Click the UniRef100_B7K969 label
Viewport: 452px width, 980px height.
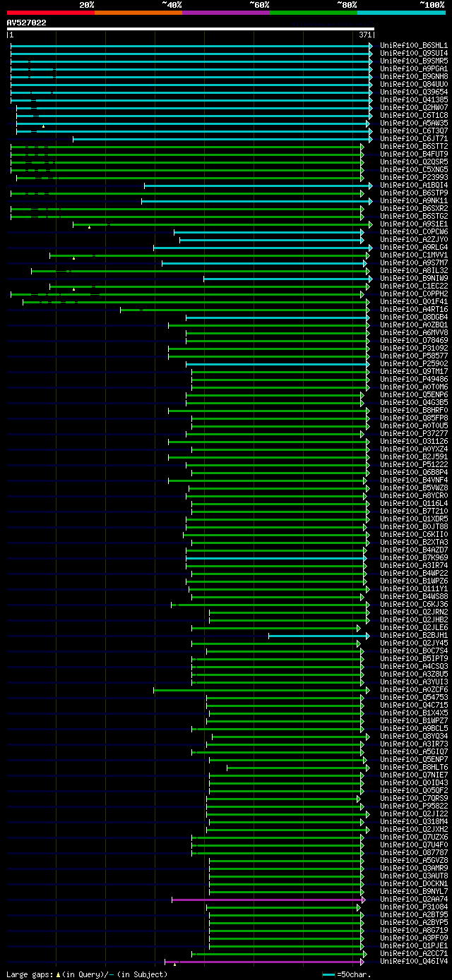414,557
